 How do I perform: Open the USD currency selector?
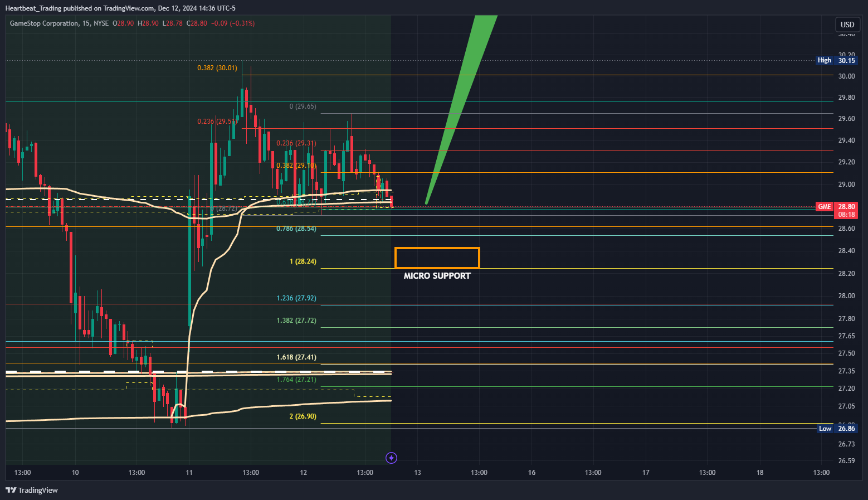point(847,25)
